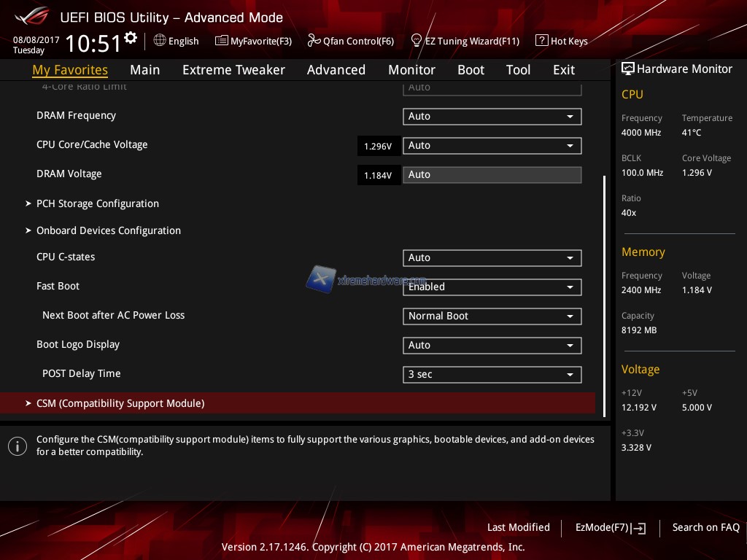
Task: Click the globe language icon
Action: (x=160, y=41)
